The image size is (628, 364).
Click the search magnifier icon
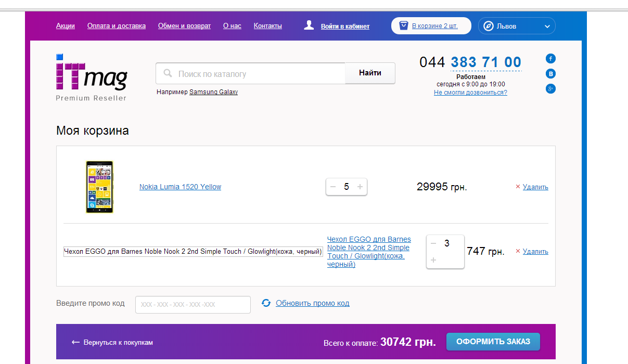pos(168,73)
